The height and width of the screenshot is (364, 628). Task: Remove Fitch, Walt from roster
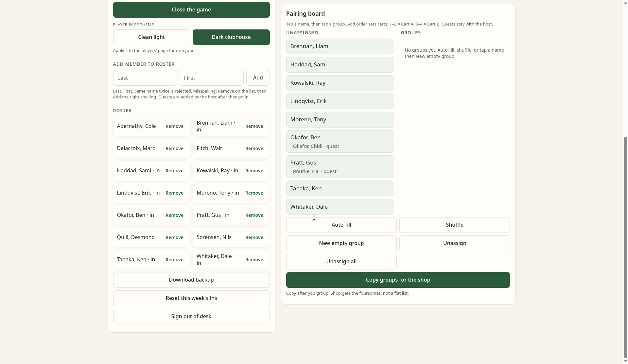(254, 148)
